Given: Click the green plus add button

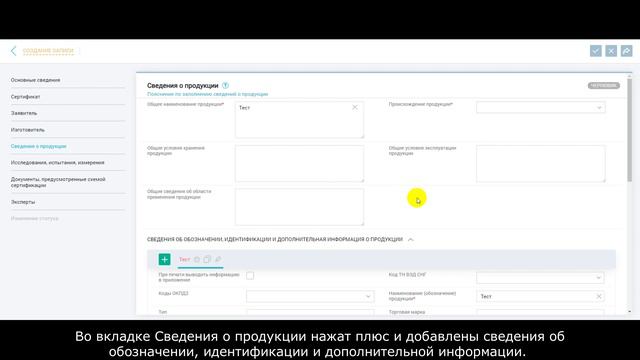Looking at the screenshot, I should (x=164, y=259).
